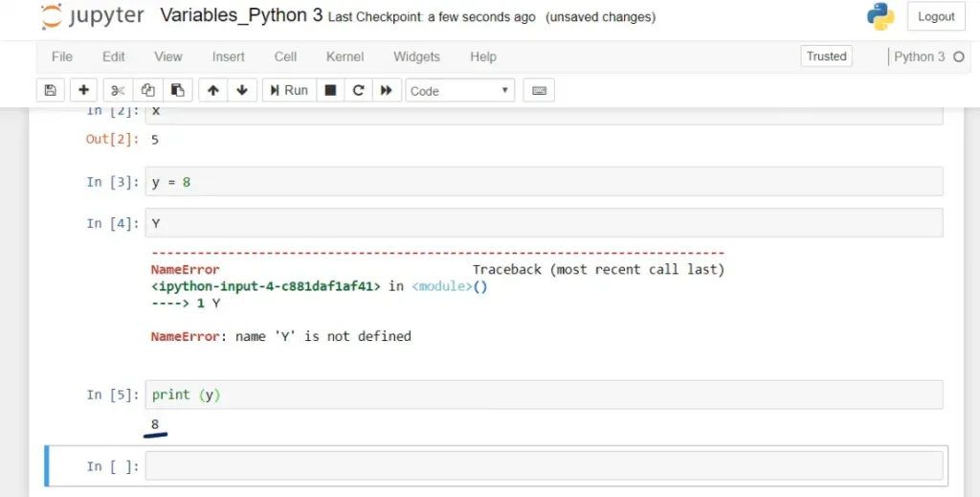Screen dimensions: 980x497
Task: Paste cells below using clipboard icon
Action: (177, 90)
